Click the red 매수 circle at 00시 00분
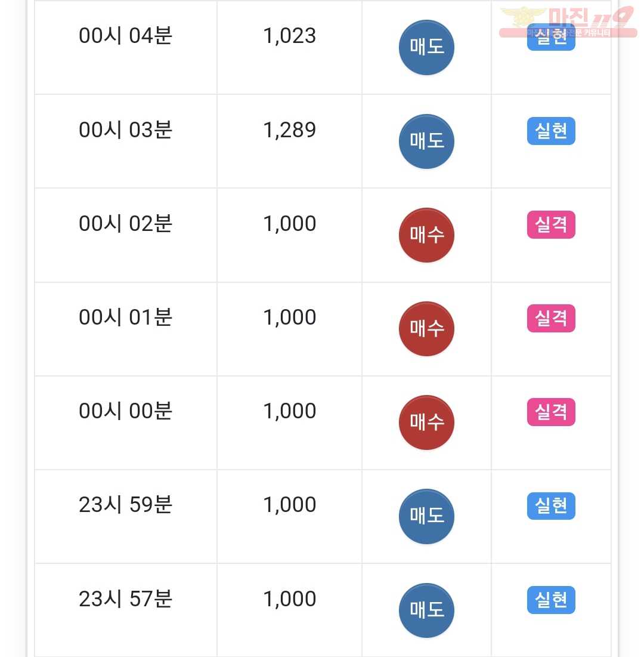Screen dimensions: 644x657 [x=426, y=422]
